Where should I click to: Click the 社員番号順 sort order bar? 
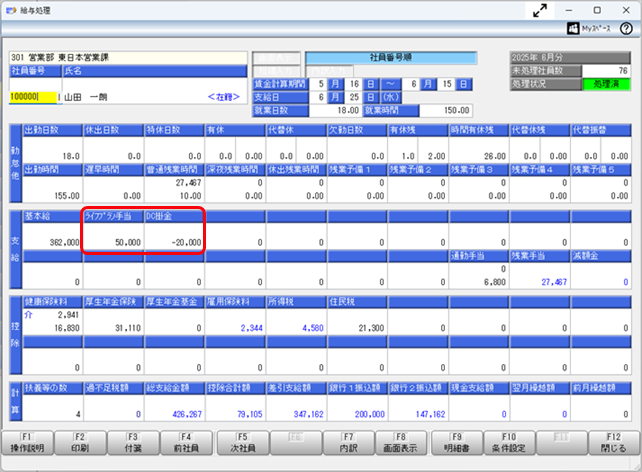[x=391, y=58]
